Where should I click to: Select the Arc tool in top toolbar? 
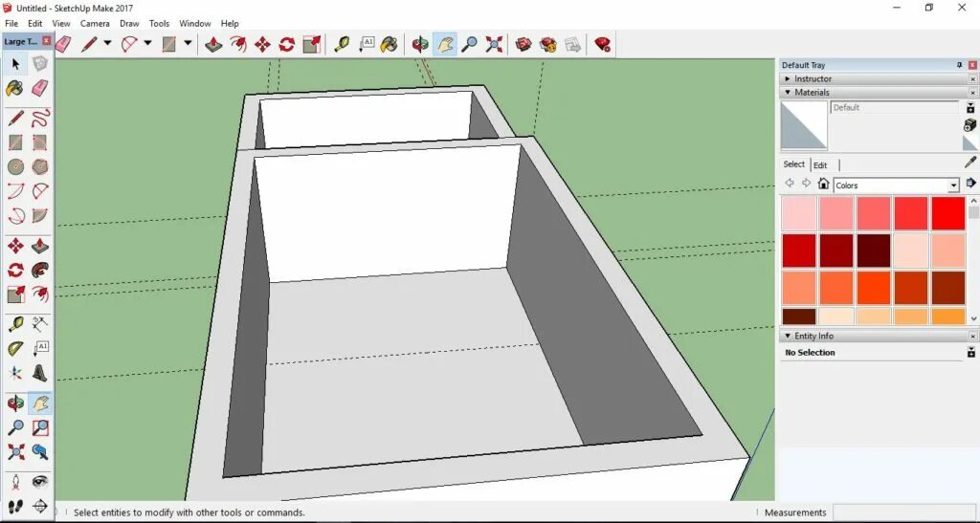pos(129,44)
